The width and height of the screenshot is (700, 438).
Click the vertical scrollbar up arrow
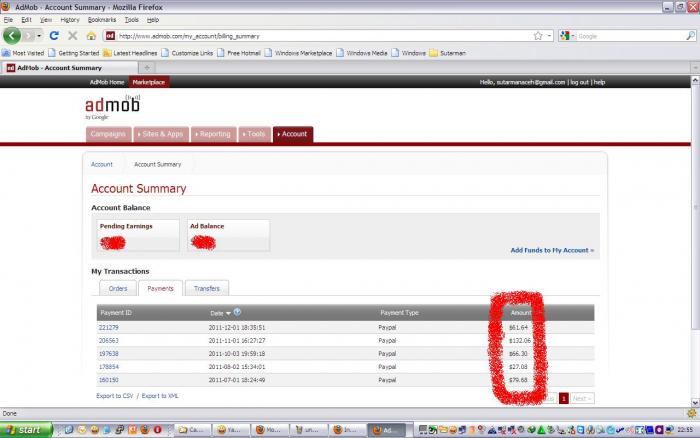pyautogui.click(x=695, y=80)
